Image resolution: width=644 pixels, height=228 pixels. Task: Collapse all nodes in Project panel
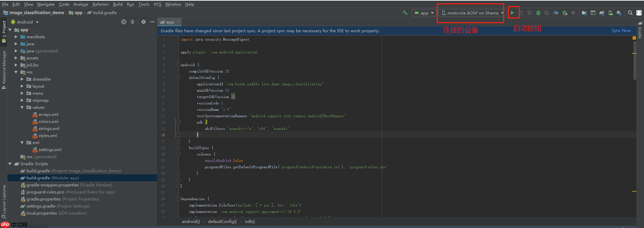(x=132, y=22)
